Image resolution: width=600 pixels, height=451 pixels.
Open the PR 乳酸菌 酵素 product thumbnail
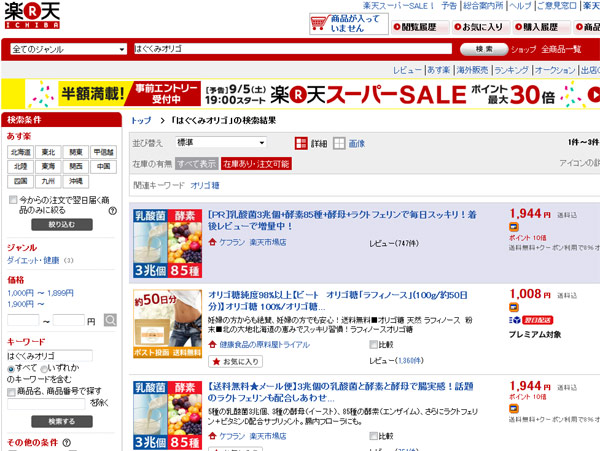click(167, 243)
